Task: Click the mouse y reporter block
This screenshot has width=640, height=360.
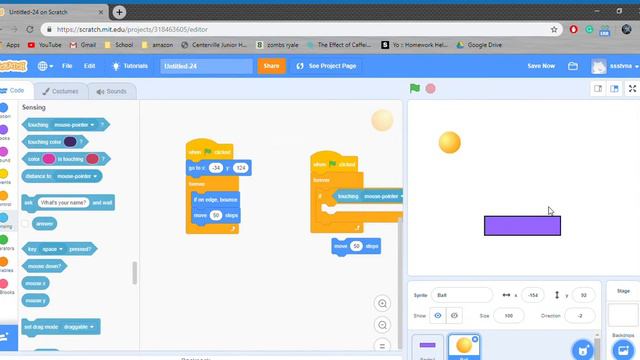Action: 36,300
